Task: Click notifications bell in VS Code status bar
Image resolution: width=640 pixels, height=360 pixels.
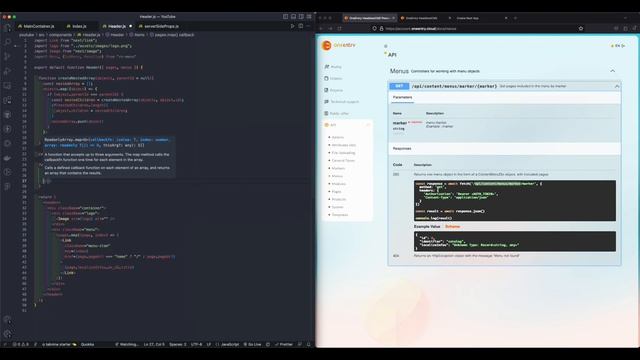Action: pos(309,344)
